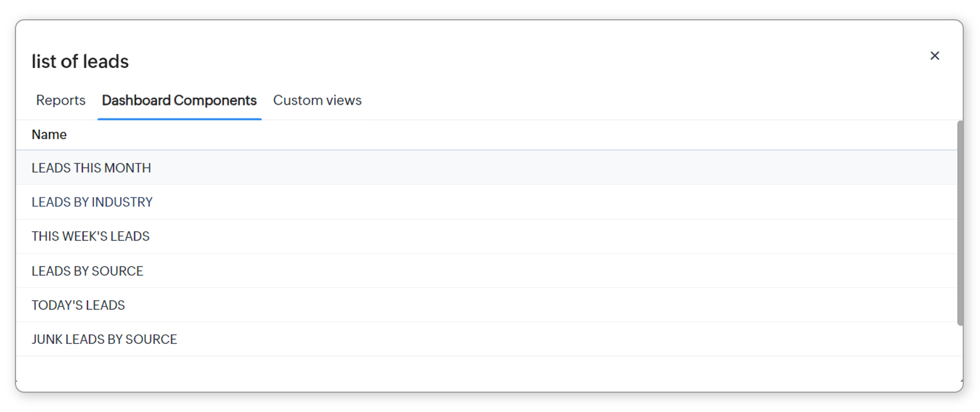
Task: Open the LEADS THIS MONTH component
Action: [91, 168]
